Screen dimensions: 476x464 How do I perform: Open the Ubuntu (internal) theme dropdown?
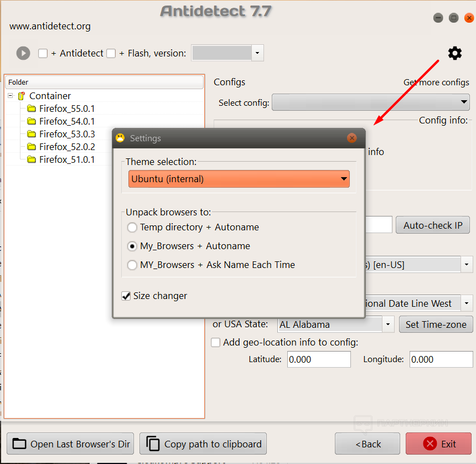(x=239, y=179)
